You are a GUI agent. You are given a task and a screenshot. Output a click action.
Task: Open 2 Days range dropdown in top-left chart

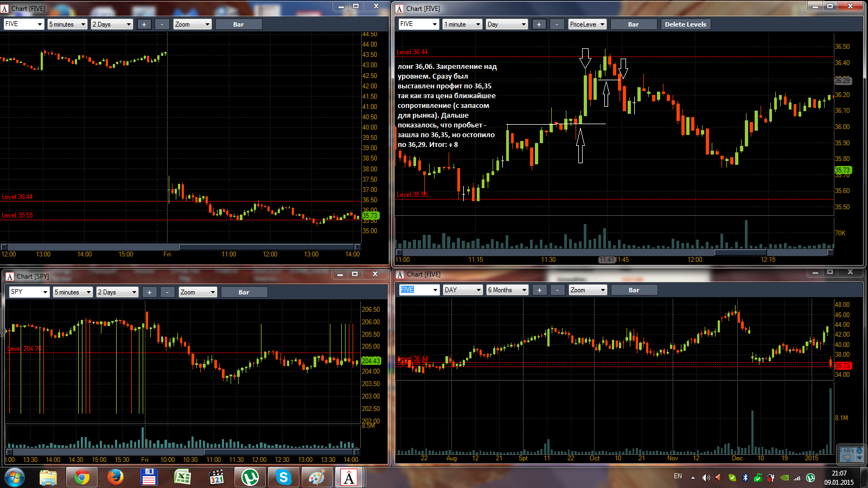coord(112,24)
